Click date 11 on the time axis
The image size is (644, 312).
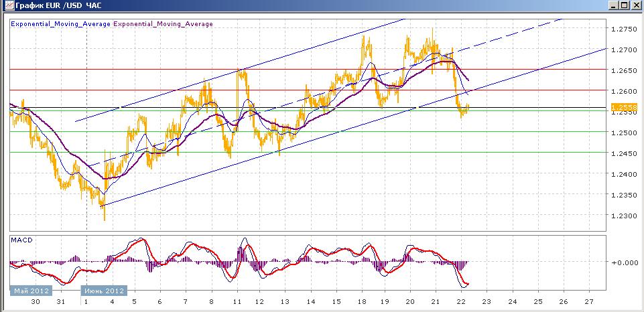coord(237,302)
